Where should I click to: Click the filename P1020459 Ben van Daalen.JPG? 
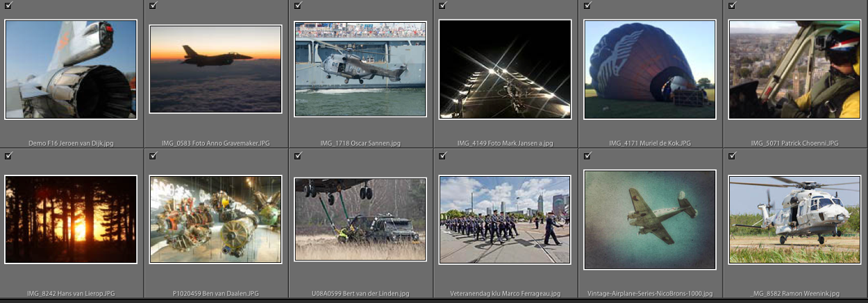click(x=215, y=294)
